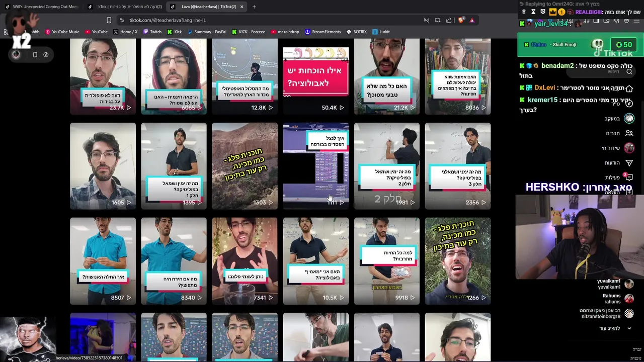The image size is (644, 362).
Task: Open the Twitch bookmark
Action: click(x=152, y=32)
